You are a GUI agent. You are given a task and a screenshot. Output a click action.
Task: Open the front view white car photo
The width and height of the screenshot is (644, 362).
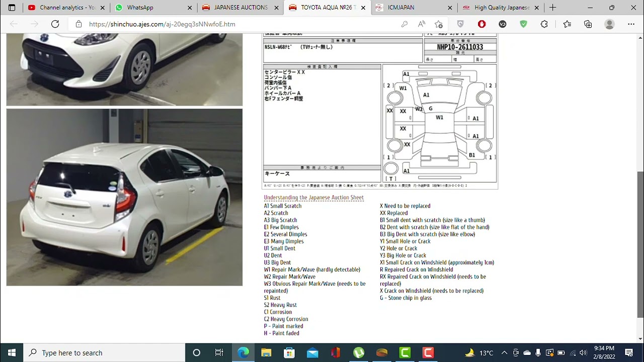coord(124,69)
